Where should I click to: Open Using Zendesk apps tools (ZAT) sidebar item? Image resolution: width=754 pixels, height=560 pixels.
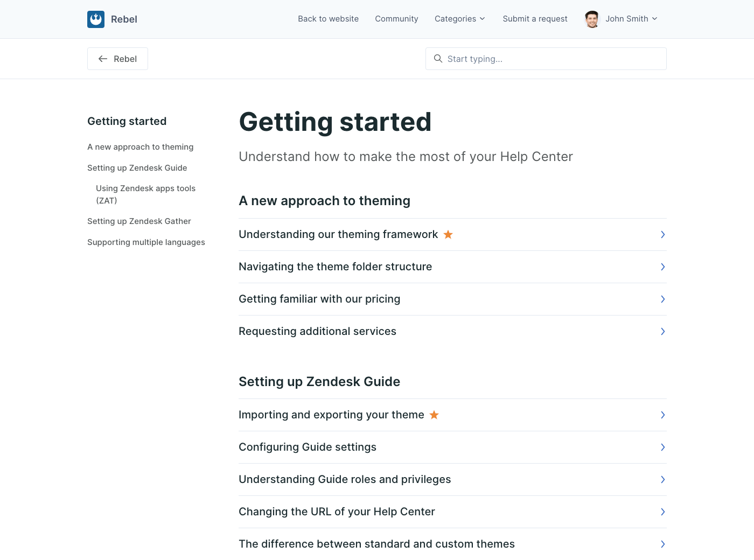(145, 194)
